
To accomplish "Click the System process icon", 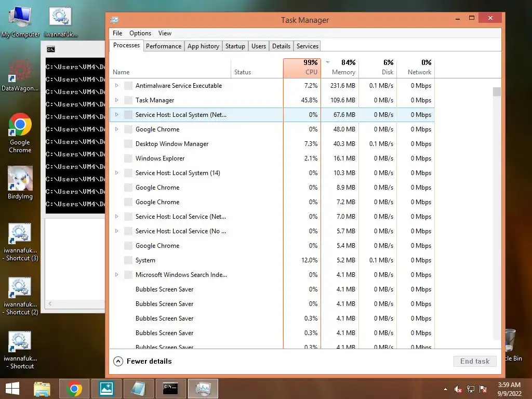I will click(x=128, y=260).
